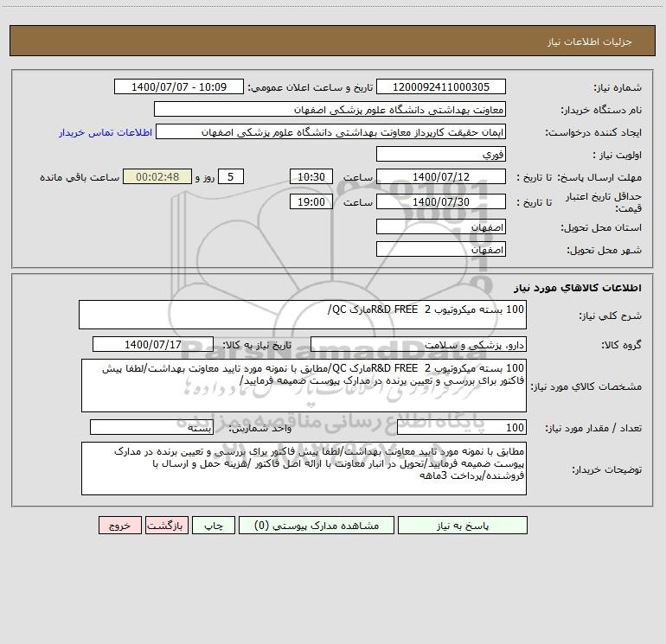
Task: Click the response deadline date 1400/07/12
Action: 441,177
